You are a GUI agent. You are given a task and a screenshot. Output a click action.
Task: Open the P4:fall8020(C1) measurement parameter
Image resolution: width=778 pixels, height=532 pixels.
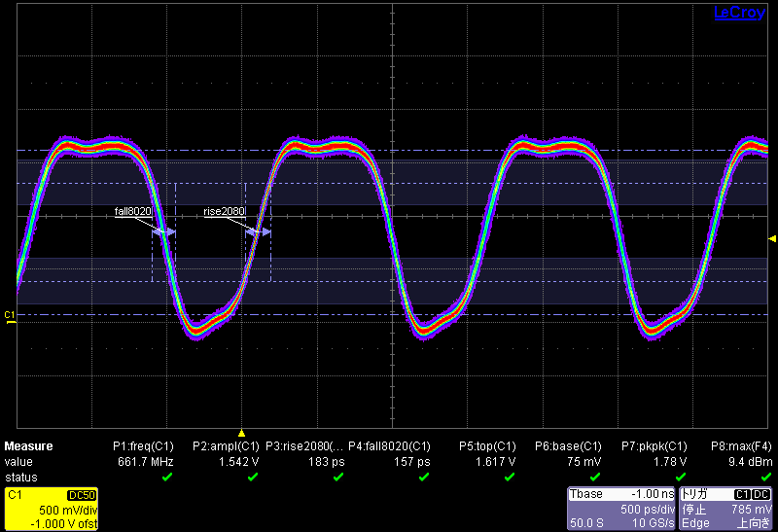tap(389, 446)
